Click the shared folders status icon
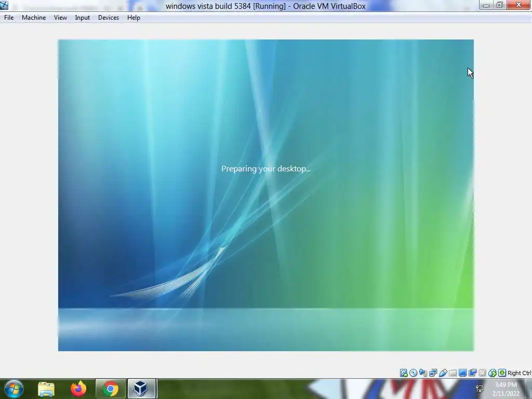This screenshot has height=399, width=532. pos(453,373)
